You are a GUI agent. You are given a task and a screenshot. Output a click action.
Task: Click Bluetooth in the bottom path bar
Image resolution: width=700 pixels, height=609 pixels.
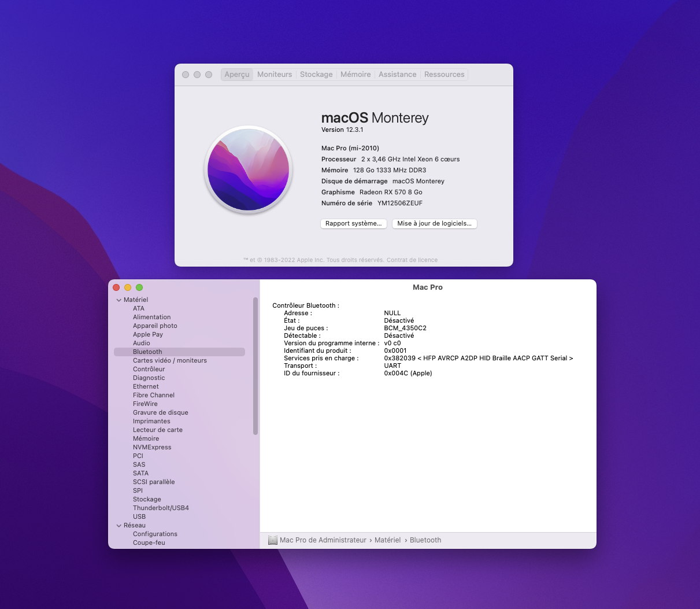pyautogui.click(x=425, y=540)
